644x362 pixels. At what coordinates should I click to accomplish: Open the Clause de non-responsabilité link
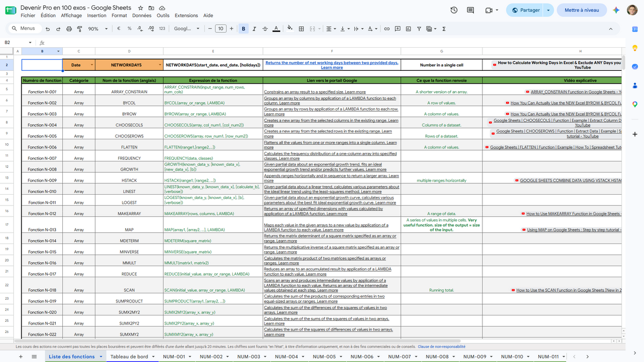click(441, 346)
